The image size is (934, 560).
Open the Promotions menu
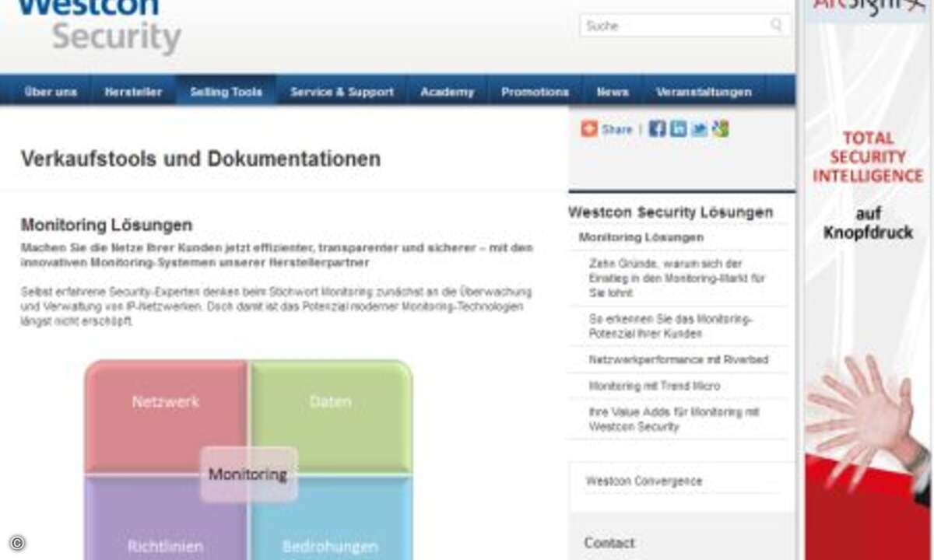click(x=535, y=92)
